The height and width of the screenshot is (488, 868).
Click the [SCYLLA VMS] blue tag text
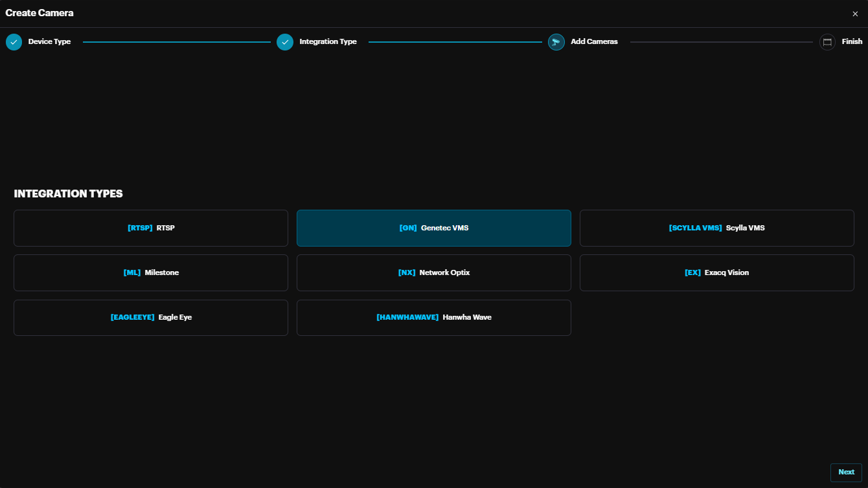pos(695,228)
